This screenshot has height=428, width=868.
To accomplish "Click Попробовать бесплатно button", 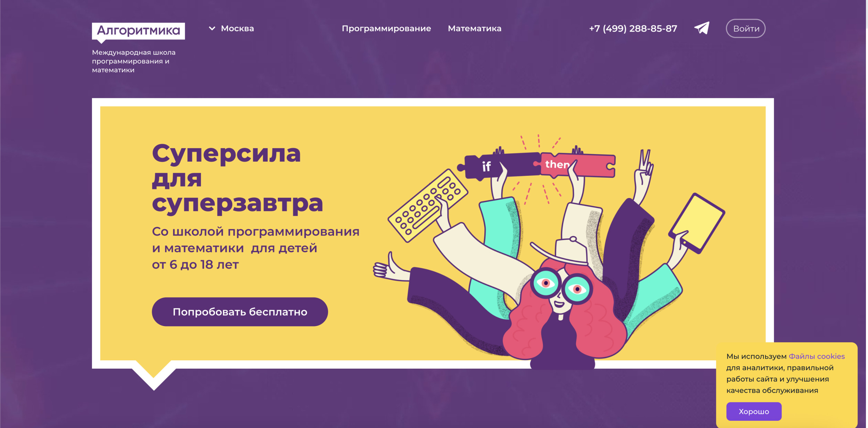I will [240, 311].
